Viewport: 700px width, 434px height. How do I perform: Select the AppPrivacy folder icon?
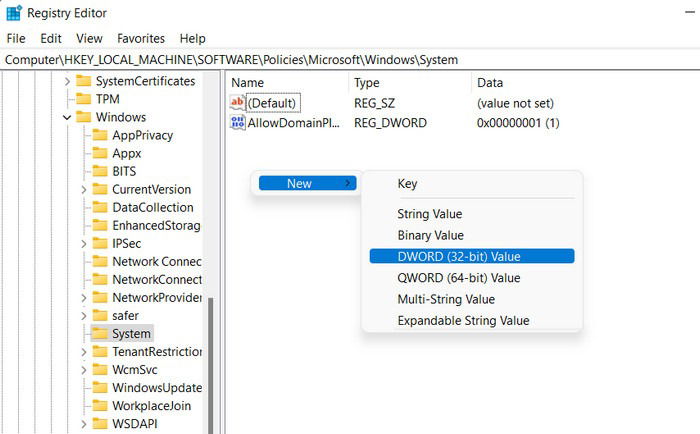tap(100, 135)
